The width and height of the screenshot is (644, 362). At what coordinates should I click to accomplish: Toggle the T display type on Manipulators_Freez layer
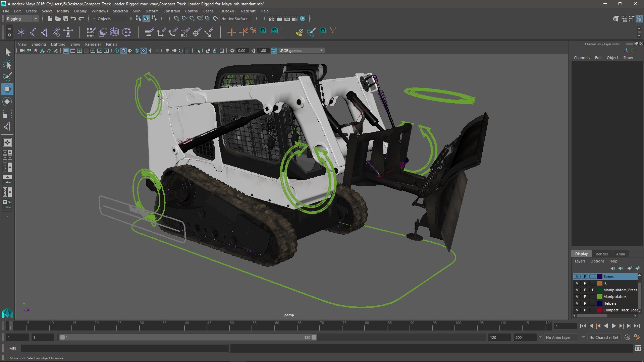(593, 290)
